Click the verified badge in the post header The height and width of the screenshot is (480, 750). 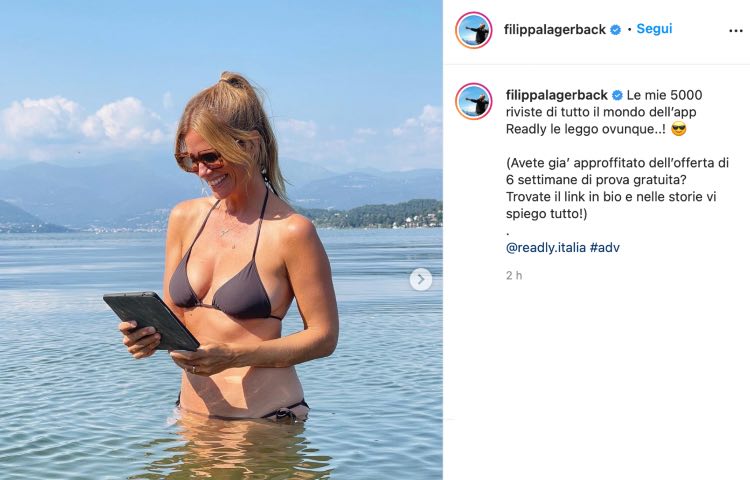click(616, 30)
